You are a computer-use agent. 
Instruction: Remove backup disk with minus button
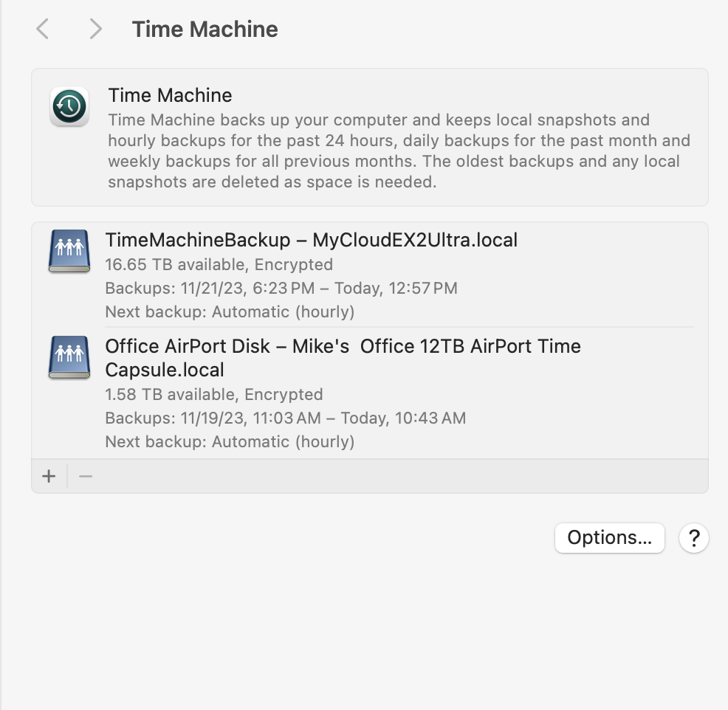coord(86,476)
